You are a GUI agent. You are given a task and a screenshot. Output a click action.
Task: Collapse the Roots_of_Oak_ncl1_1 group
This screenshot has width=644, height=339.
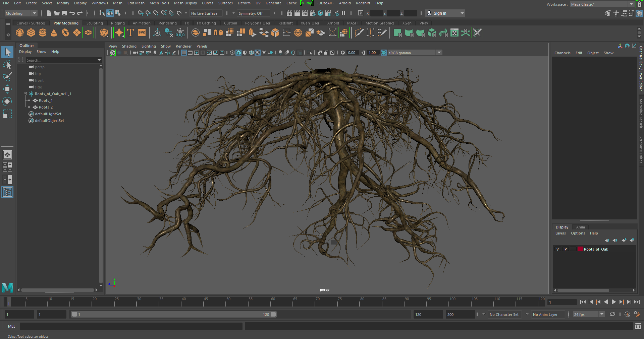[x=25, y=94]
